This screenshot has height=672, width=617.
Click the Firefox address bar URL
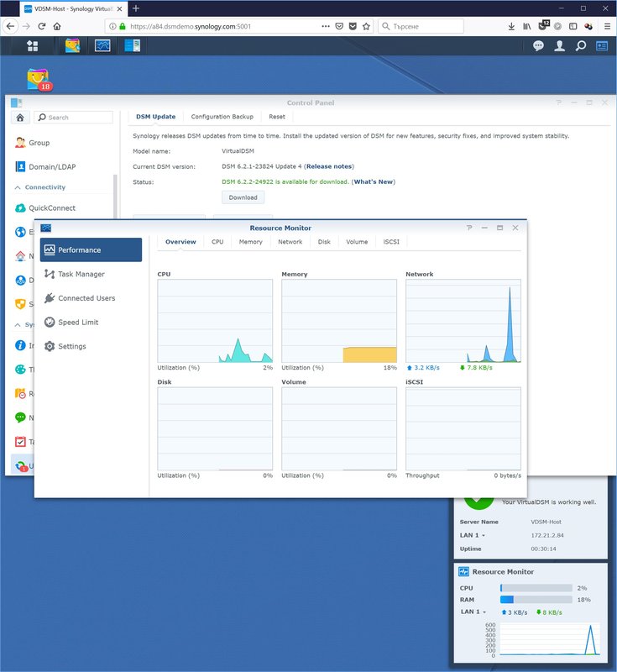pos(191,26)
